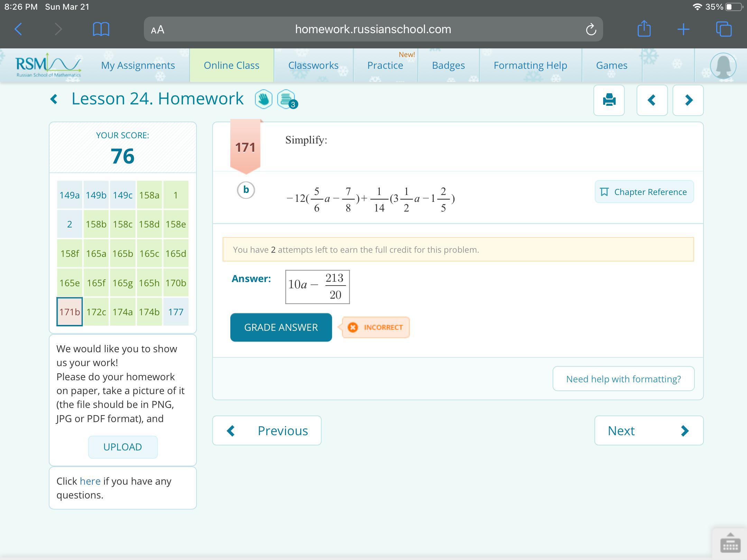
Task: Switch to the Practice tab
Action: [x=385, y=65]
